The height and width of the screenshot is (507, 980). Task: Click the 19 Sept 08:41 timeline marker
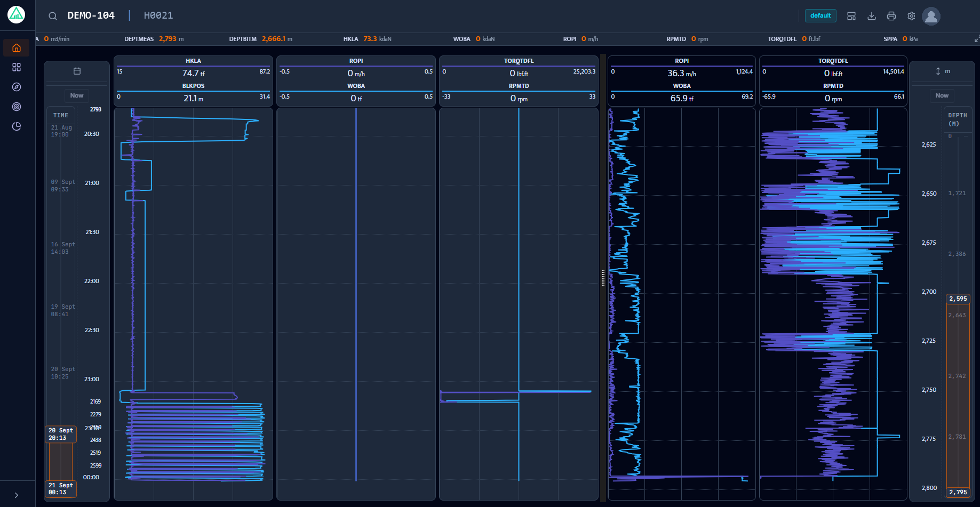tap(63, 310)
